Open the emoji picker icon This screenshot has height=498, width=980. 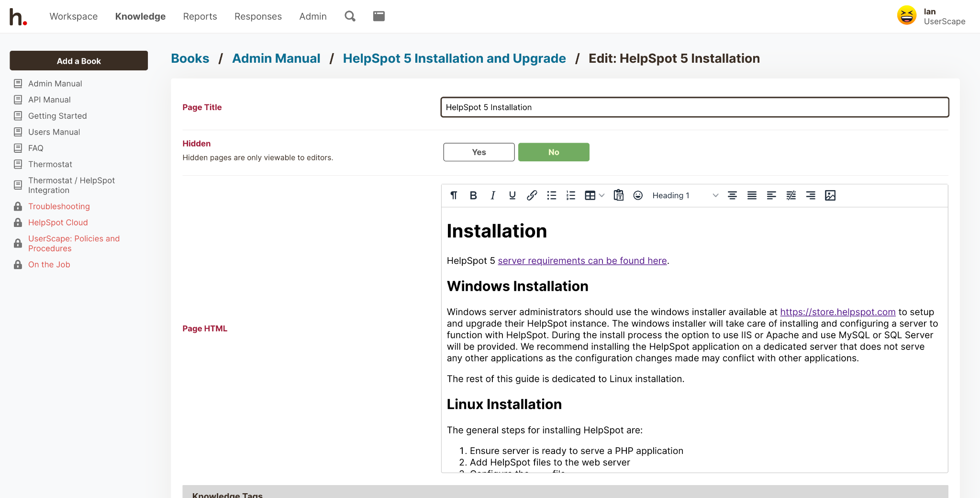[x=638, y=195]
